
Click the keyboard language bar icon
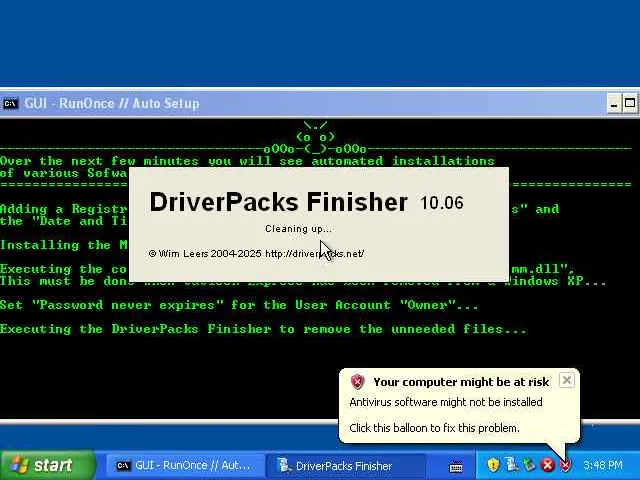click(456, 466)
